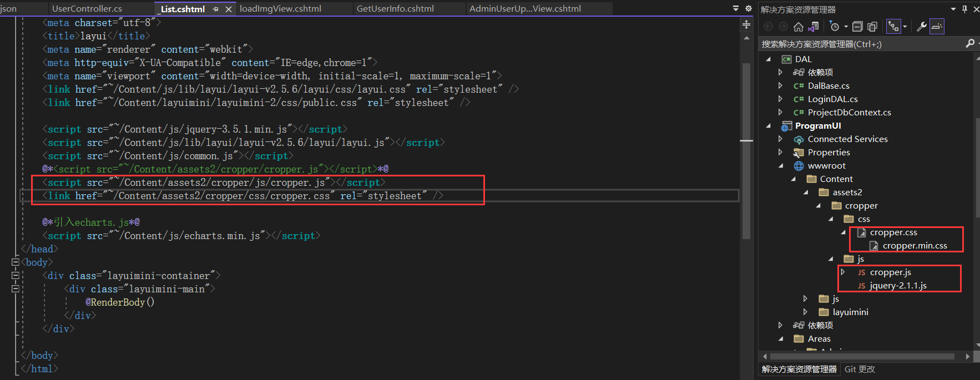Switch to loadImgView.cshtml tab
This screenshot has height=380, width=980.
280,9
